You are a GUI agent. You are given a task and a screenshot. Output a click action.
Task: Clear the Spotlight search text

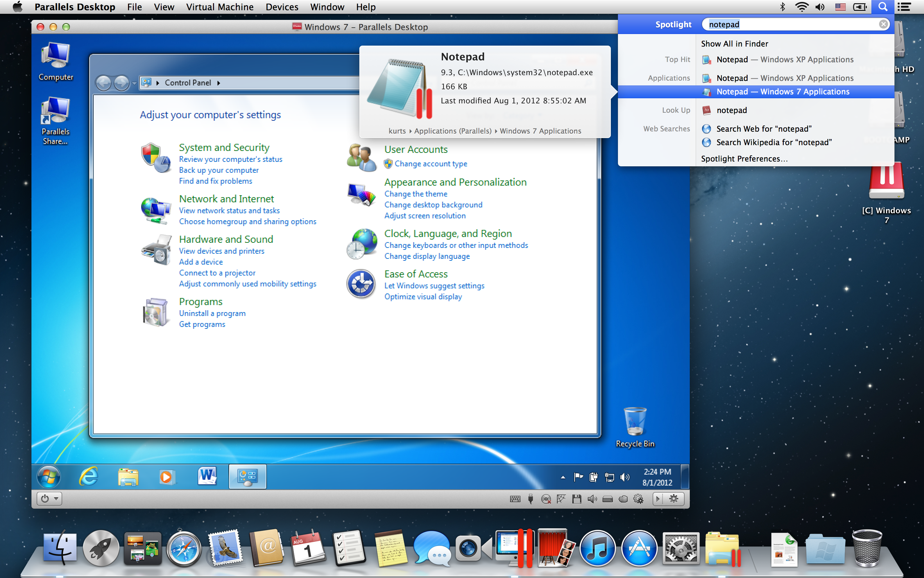coord(883,24)
